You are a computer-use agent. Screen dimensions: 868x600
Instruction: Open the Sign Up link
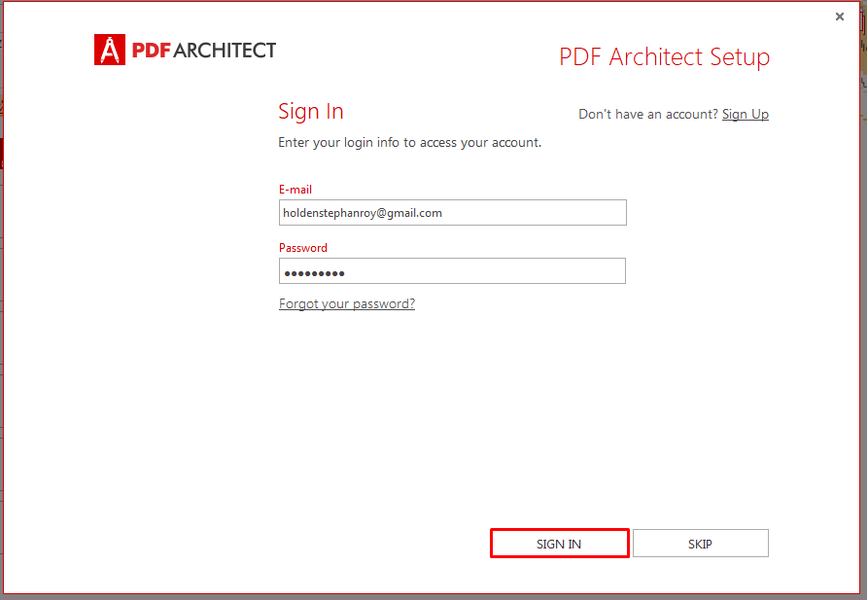tap(746, 114)
